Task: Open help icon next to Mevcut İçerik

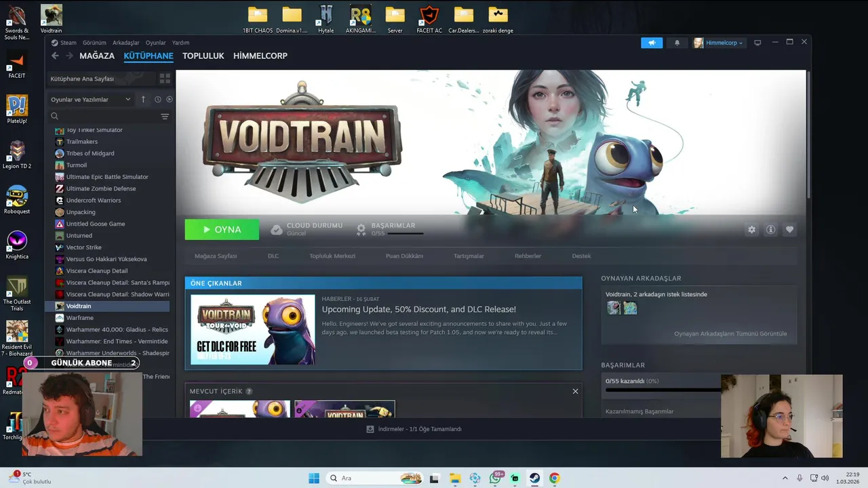Action: [x=249, y=391]
